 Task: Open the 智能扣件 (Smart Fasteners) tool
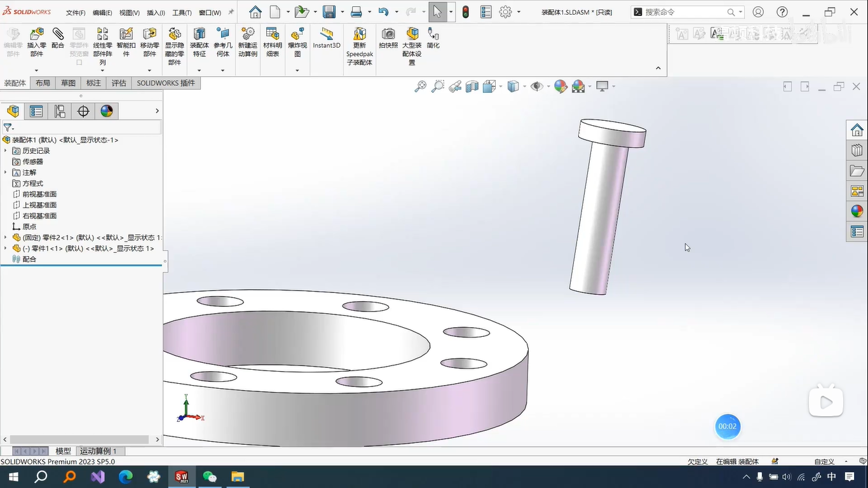coord(126,34)
